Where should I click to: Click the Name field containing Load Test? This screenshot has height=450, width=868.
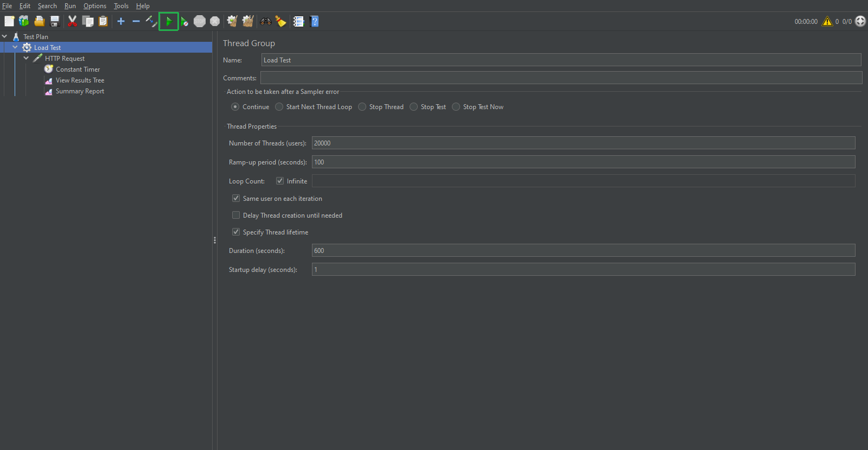(561, 60)
